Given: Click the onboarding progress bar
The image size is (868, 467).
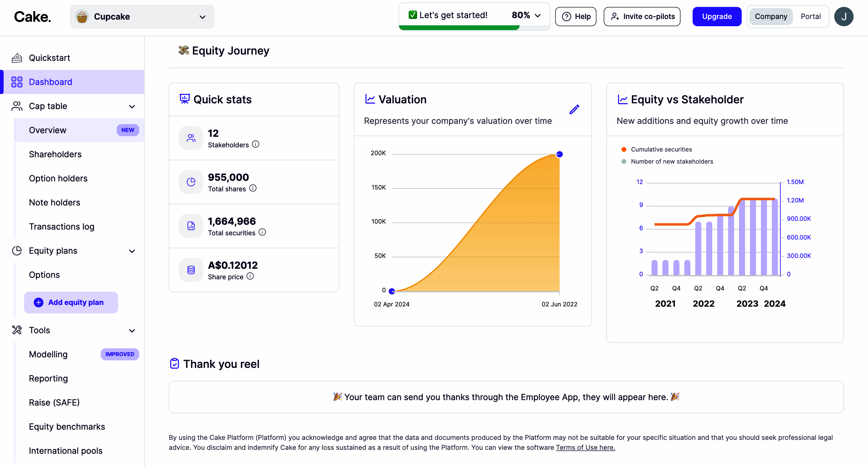Looking at the screenshot, I should pos(459,28).
